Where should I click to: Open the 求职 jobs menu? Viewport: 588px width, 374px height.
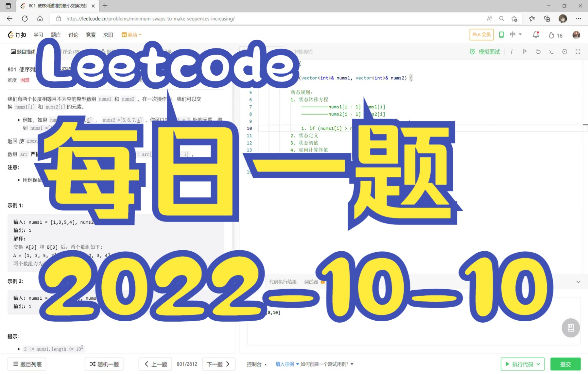(x=108, y=35)
